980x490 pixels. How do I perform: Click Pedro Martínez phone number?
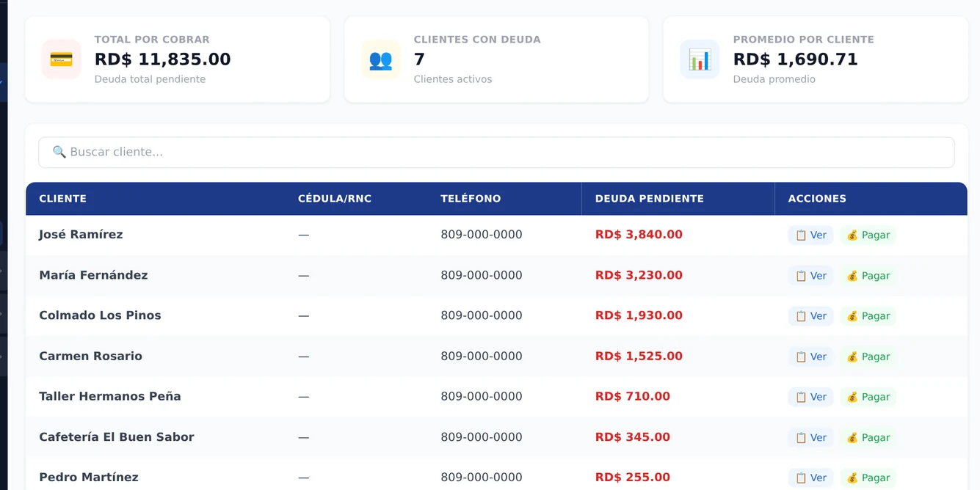[482, 477]
